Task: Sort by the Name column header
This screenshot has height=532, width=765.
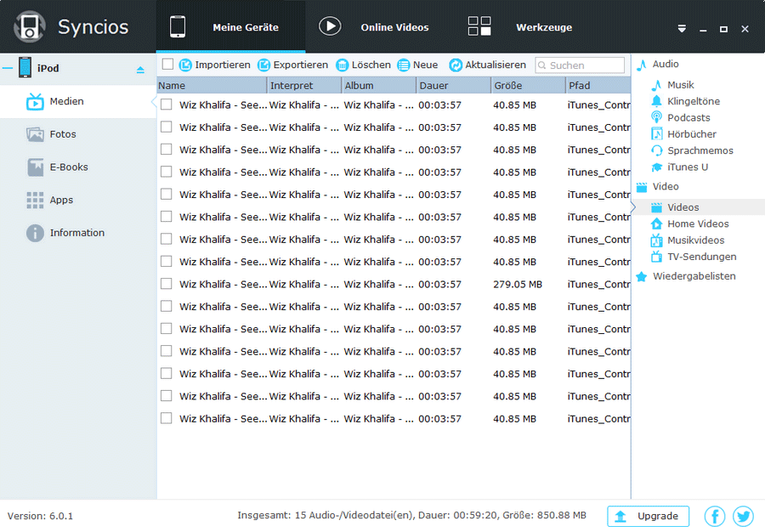Action: (212, 85)
